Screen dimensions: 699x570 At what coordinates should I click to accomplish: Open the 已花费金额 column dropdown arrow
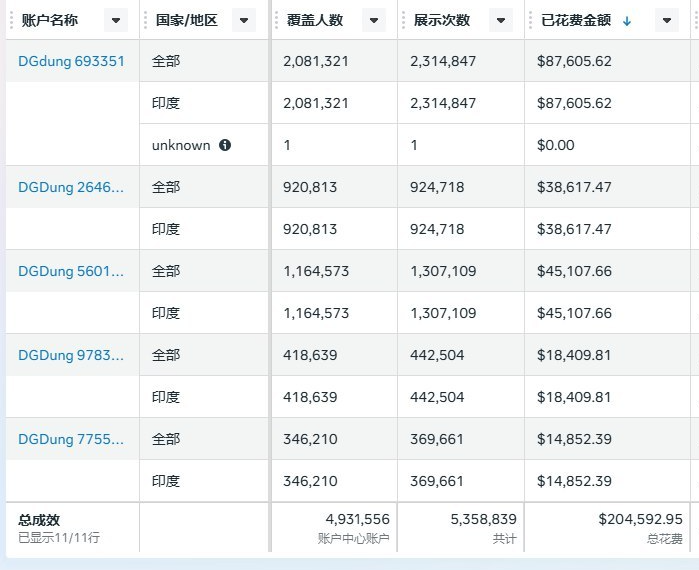[x=667, y=20]
